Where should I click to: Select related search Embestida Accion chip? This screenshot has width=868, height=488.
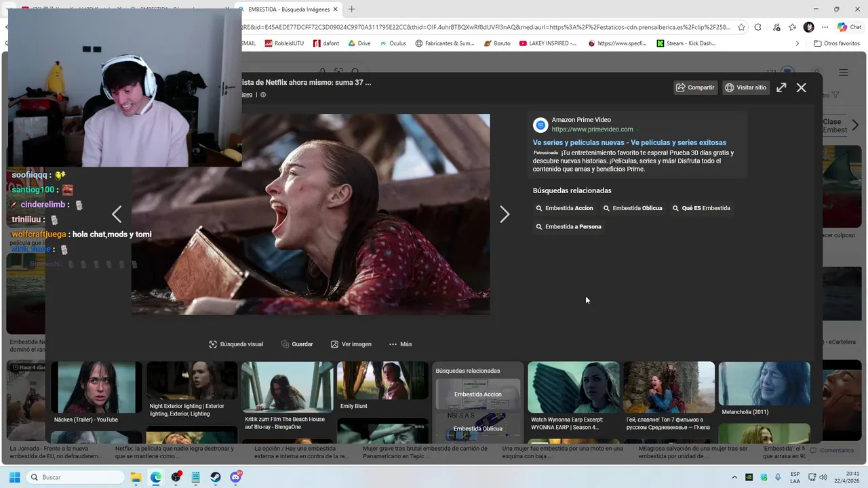565,208
